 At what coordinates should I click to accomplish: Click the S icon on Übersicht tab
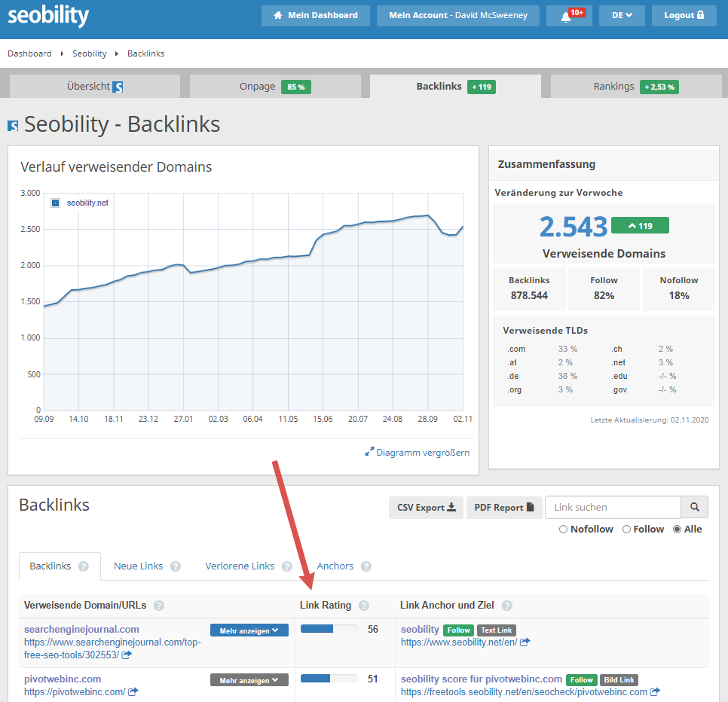(x=118, y=87)
